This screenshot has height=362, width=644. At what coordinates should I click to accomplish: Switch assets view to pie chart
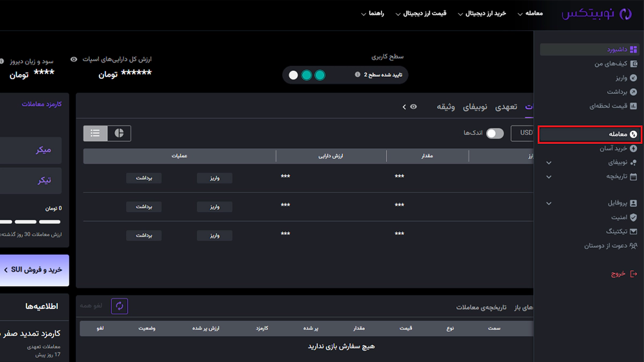[119, 133]
